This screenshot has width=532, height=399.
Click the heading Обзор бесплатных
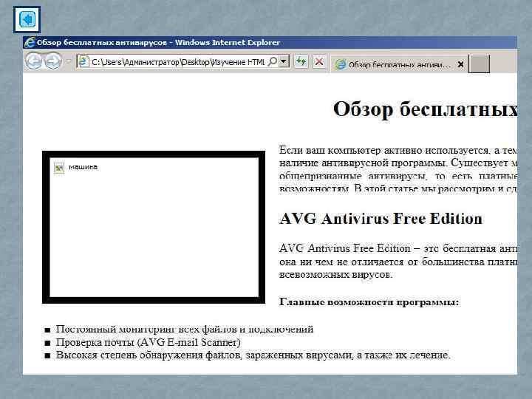tap(425, 109)
